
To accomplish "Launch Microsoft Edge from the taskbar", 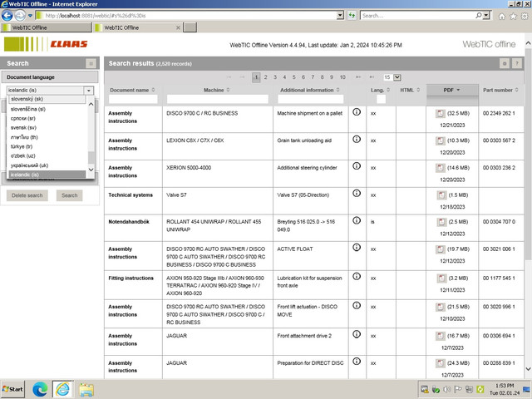I will click(40, 389).
